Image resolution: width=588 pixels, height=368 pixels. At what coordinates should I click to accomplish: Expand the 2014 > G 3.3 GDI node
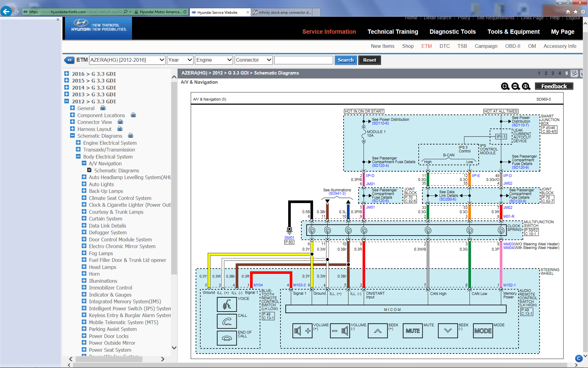pos(66,87)
